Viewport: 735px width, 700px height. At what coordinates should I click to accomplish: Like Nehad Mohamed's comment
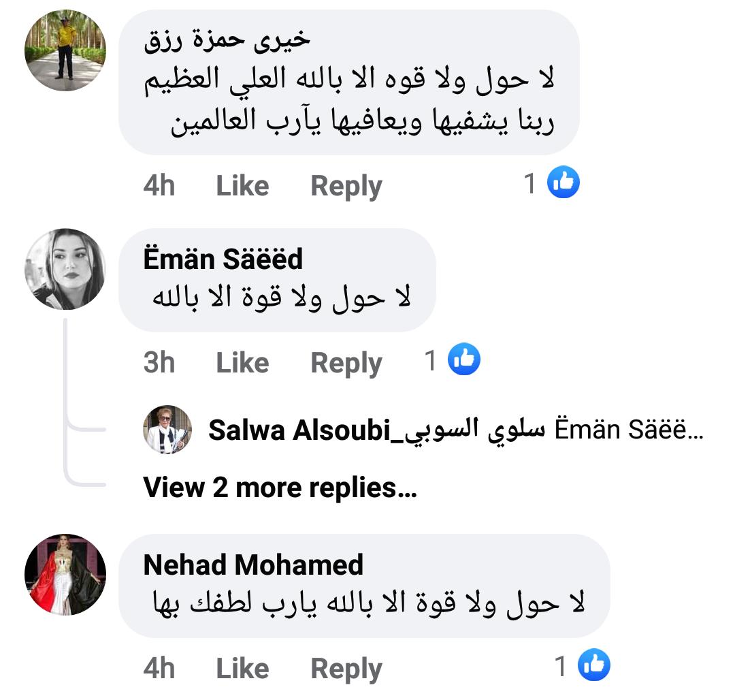[242, 669]
